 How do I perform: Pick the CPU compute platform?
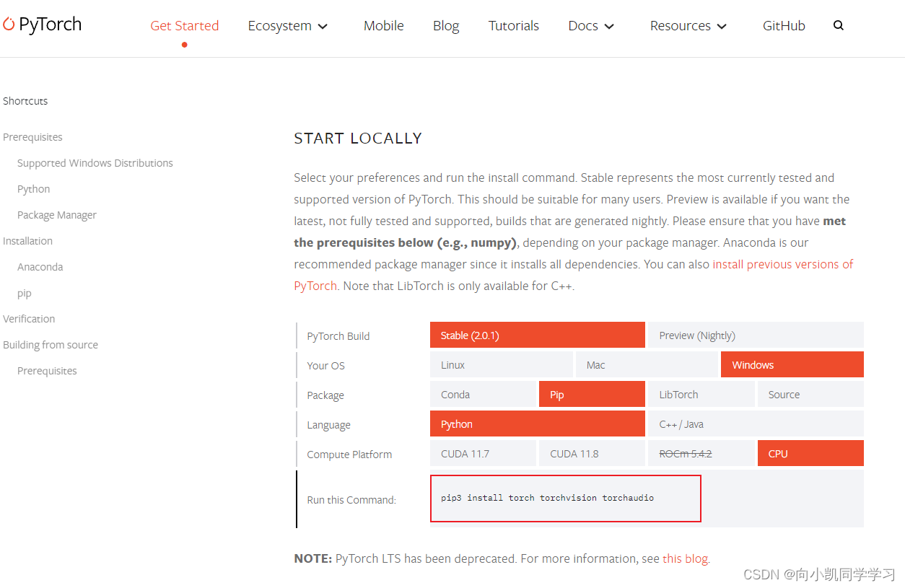(810, 453)
